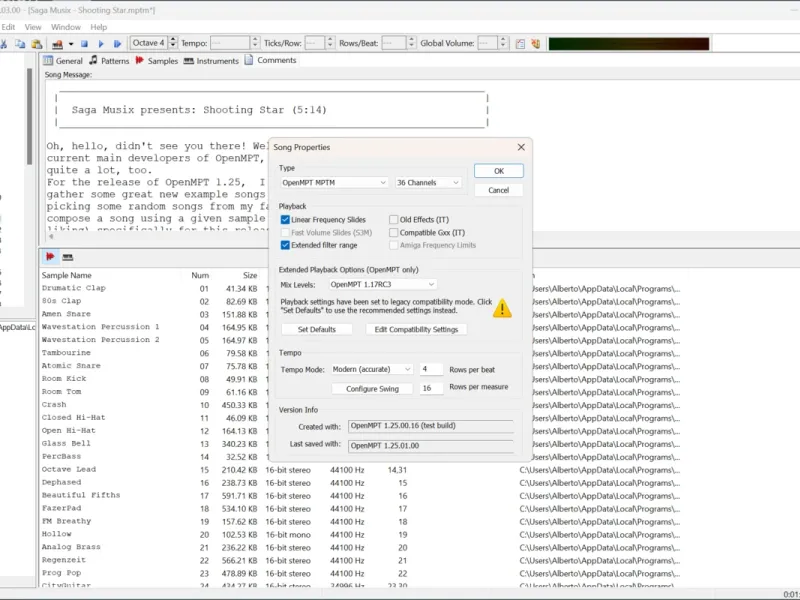Image resolution: width=800 pixels, height=600 pixels.
Task: Open the Mix Levels dropdown
Action: pos(382,284)
